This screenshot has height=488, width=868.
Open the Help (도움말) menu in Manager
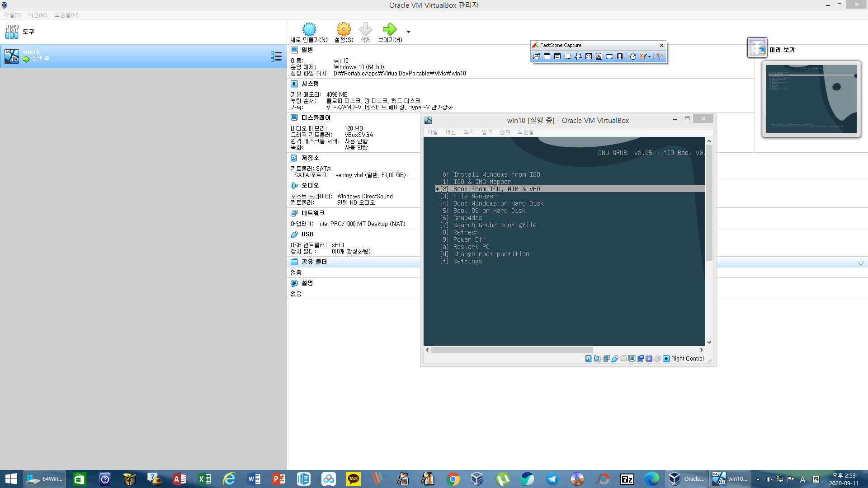pyautogui.click(x=66, y=15)
